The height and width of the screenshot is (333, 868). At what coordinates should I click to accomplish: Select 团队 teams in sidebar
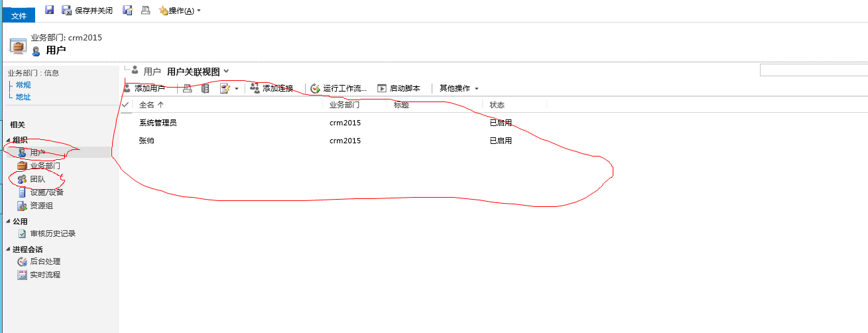pyautogui.click(x=38, y=179)
